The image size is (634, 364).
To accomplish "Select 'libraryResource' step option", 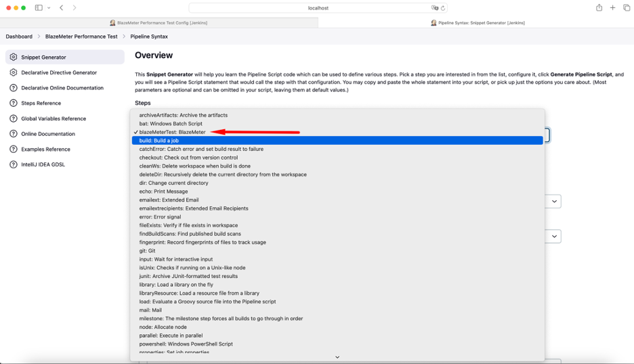I will pos(337,294).
